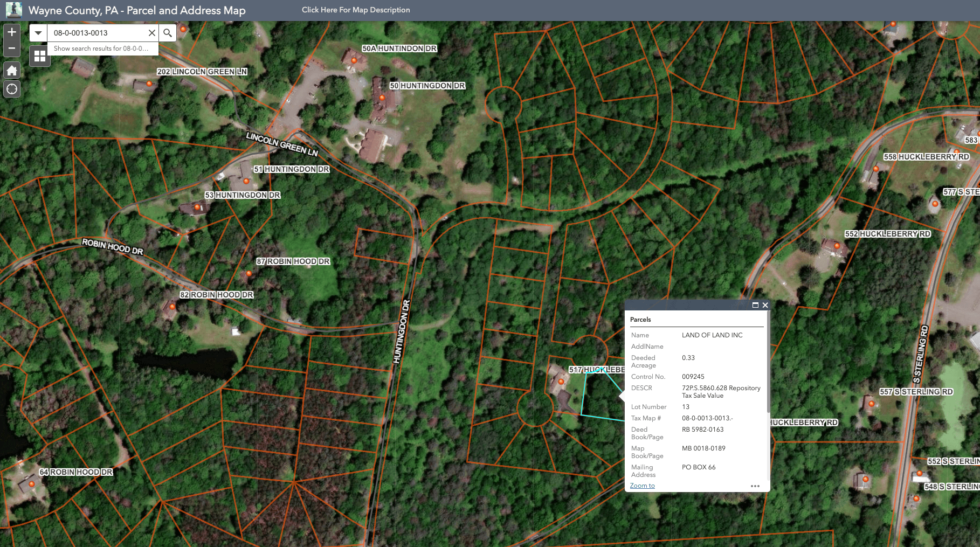Click address point at 558 Huckleberry Rd
Image resolution: width=980 pixels, height=547 pixels.
[876, 169]
